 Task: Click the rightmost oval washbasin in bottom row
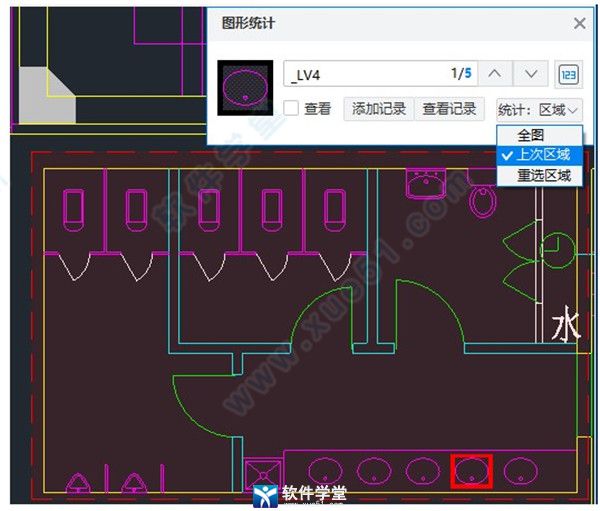(x=520, y=469)
